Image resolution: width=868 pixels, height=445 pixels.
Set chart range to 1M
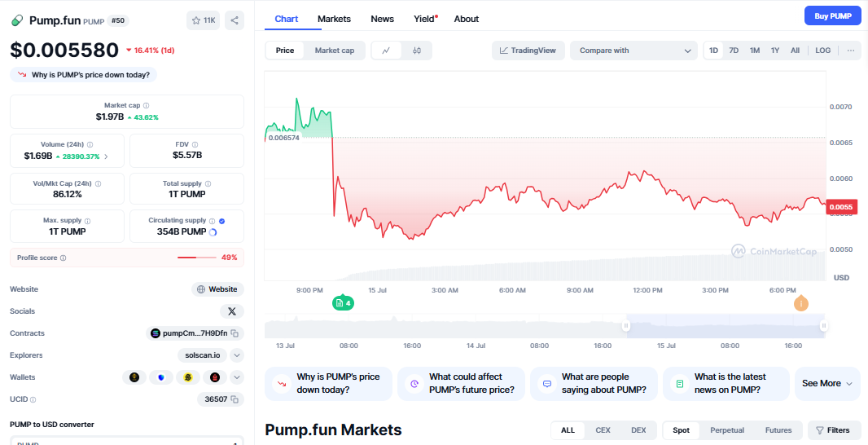(755, 51)
